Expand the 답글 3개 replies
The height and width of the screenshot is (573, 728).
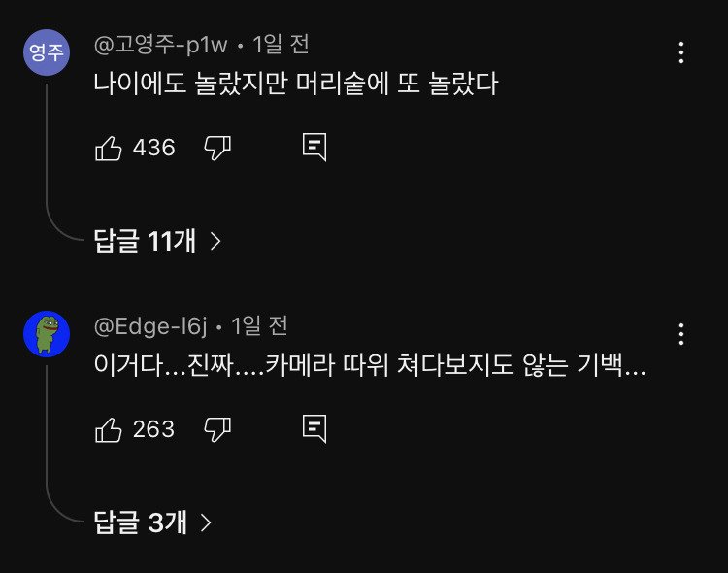(x=152, y=522)
